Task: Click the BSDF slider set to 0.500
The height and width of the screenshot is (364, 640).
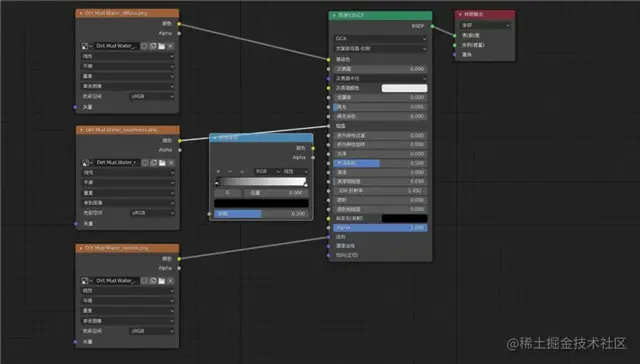Action: coord(380,163)
